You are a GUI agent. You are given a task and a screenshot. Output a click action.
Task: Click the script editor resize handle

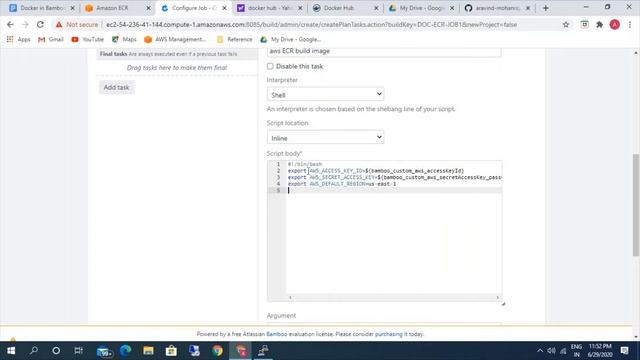click(x=503, y=304)
